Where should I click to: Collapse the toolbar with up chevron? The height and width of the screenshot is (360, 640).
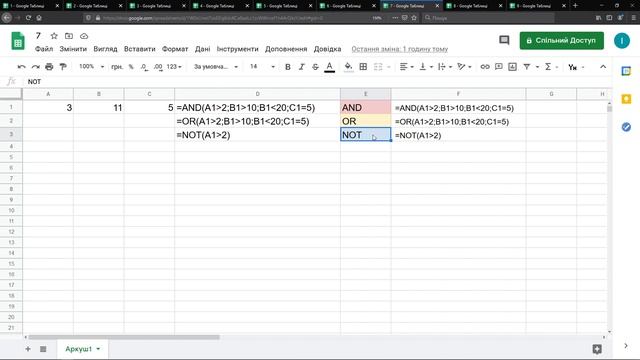[603, 67]
